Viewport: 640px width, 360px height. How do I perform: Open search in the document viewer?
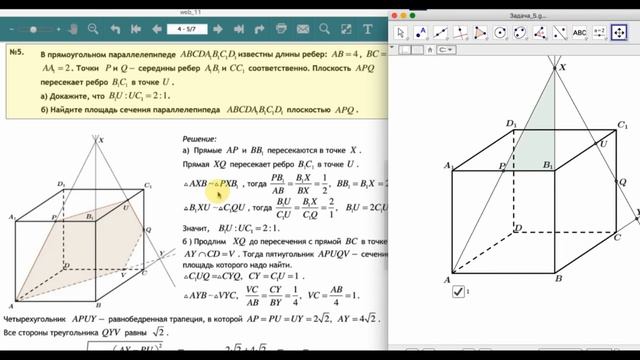[x=324, y=29]
